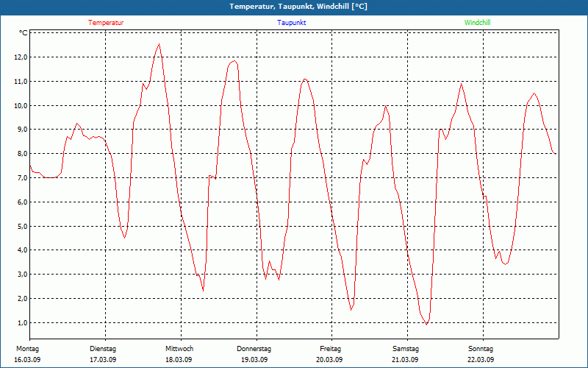Click the Montag day label
Image resolution: width=588 pixels, height=368 pixels.
click(27, 349)
